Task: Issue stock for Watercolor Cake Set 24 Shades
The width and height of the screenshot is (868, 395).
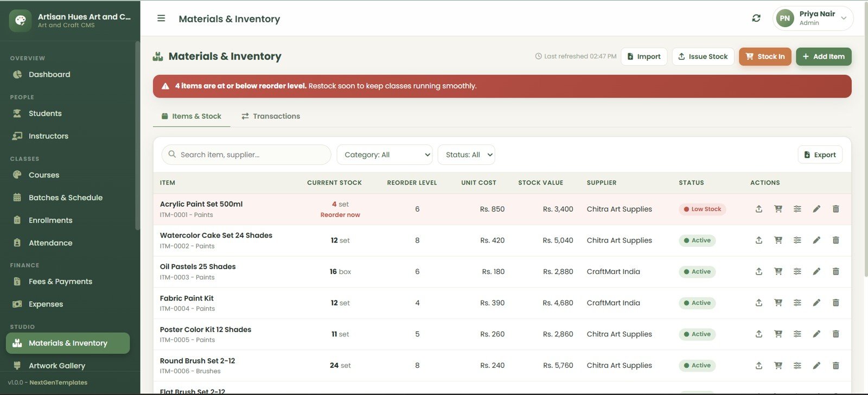Action: [759, 240]
